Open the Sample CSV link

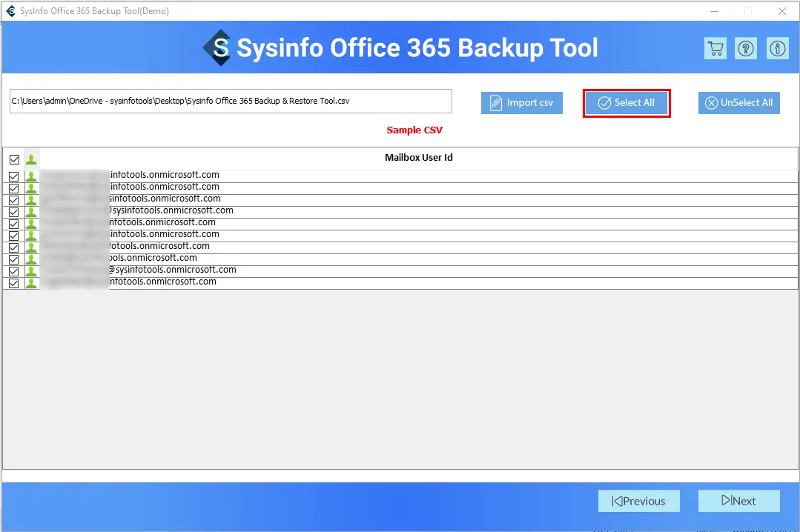pos(414,130)
